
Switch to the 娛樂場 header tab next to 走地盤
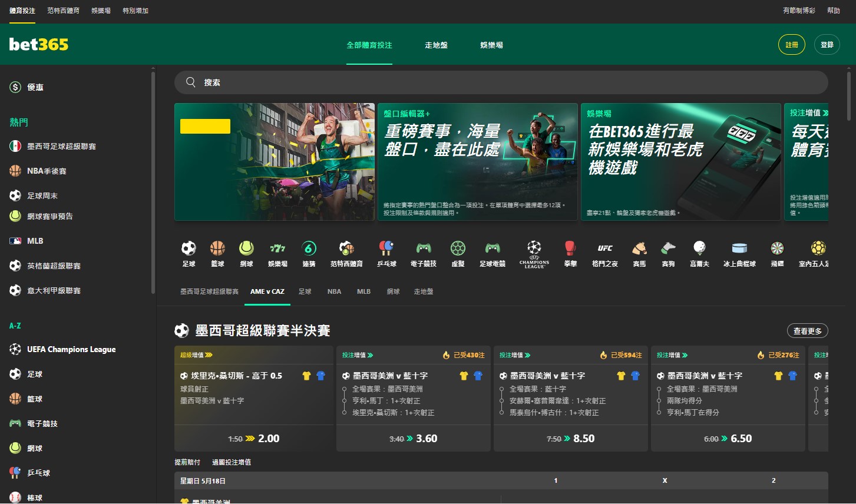pyautogui.click(x=491, y=45)
